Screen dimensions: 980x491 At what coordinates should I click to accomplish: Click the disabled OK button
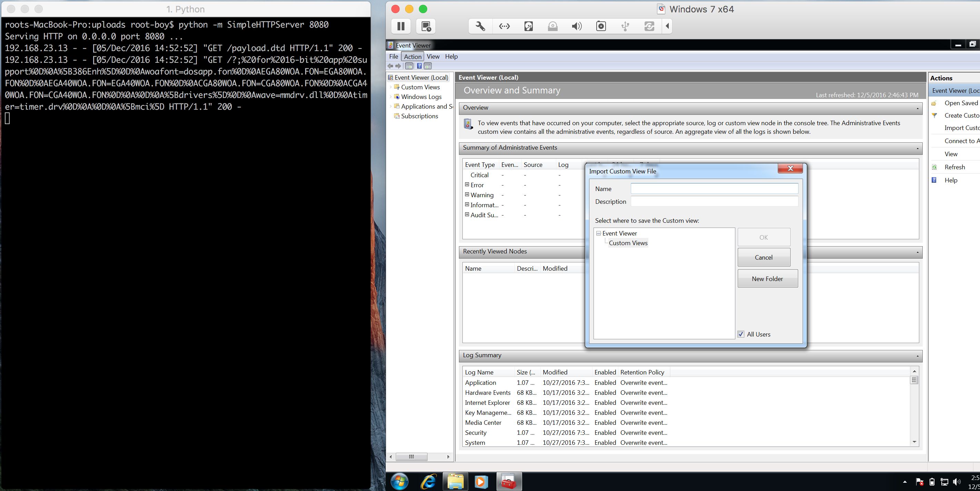764,237
